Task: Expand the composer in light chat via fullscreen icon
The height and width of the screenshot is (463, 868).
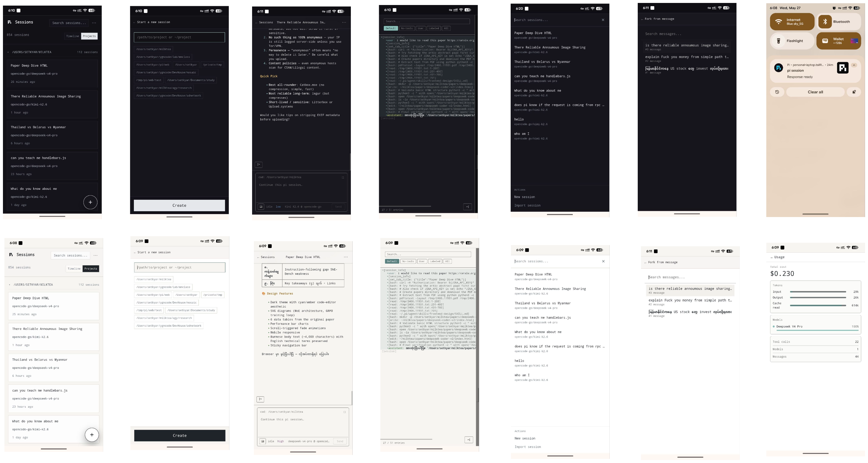Action: point(344,412)
